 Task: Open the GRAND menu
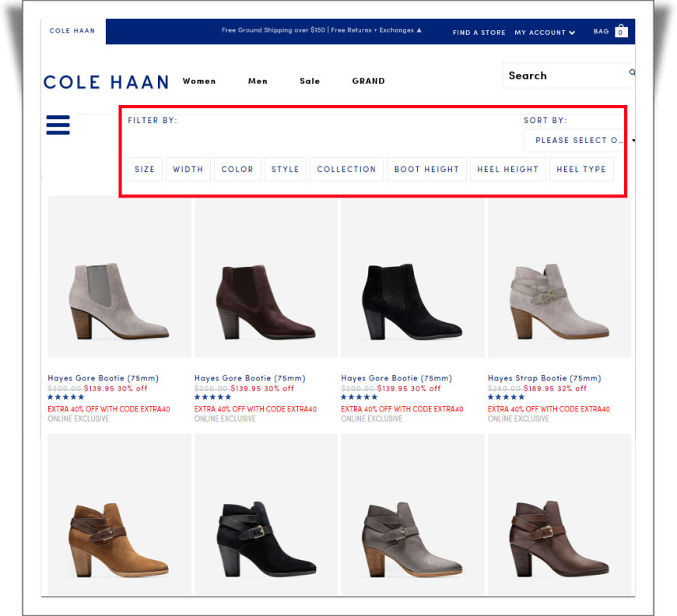(368, 81)
